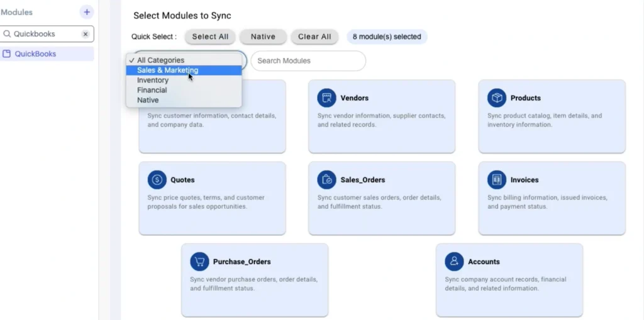This screenshot has width=644, height=320.
Task: Click the Products box icon
Action: pyautogui.click(x=497, y=98)
